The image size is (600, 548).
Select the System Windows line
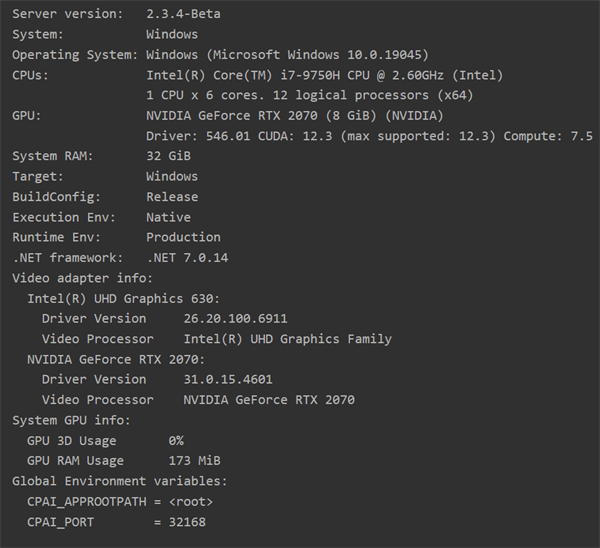coord(105,34)
